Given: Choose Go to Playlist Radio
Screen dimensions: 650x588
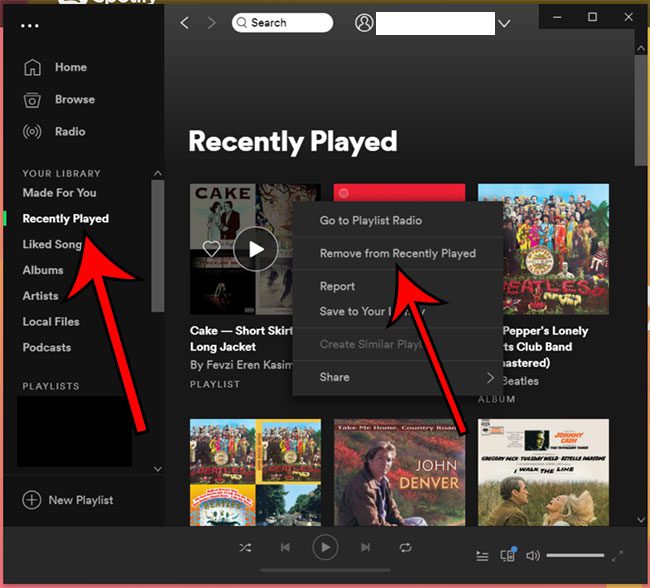Looking at the screenshot, I should click(370, 220).
